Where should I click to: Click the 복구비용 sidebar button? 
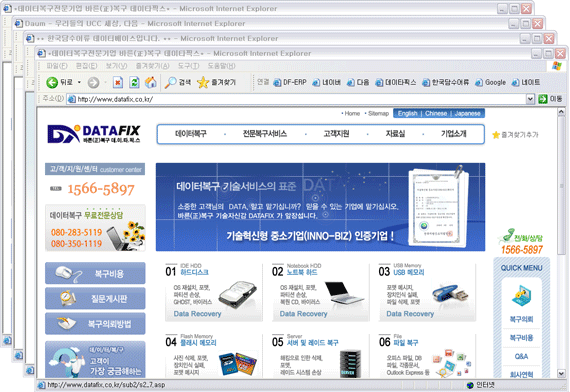(x=95, y=273)
